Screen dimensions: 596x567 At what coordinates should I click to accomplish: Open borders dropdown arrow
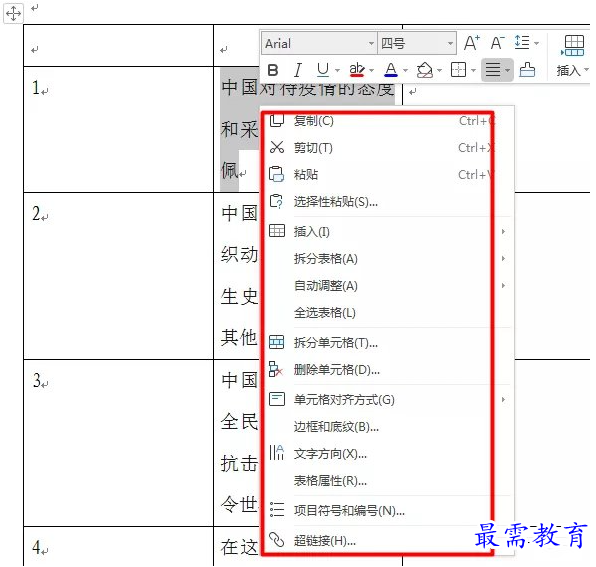click(473, 70)
